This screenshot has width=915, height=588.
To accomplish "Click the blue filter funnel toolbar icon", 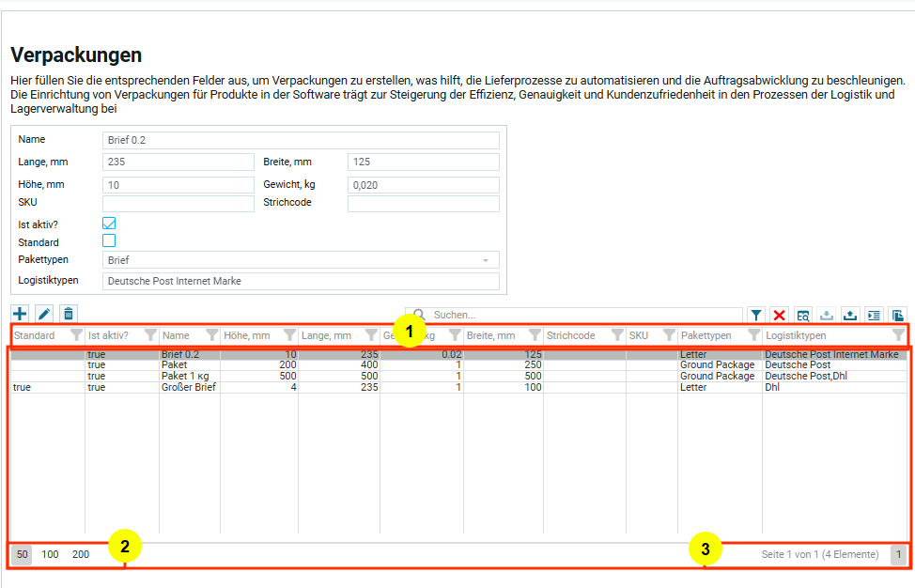I will click(755, 316).
